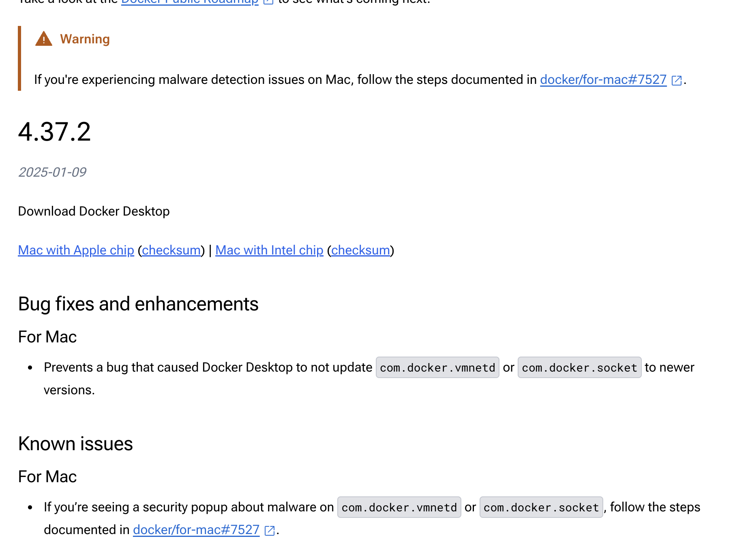The width and height of the screenshot is (750, 560).
Task: Open docker/for-mac#7527 link under Known issues
Action: coord(196,530)
